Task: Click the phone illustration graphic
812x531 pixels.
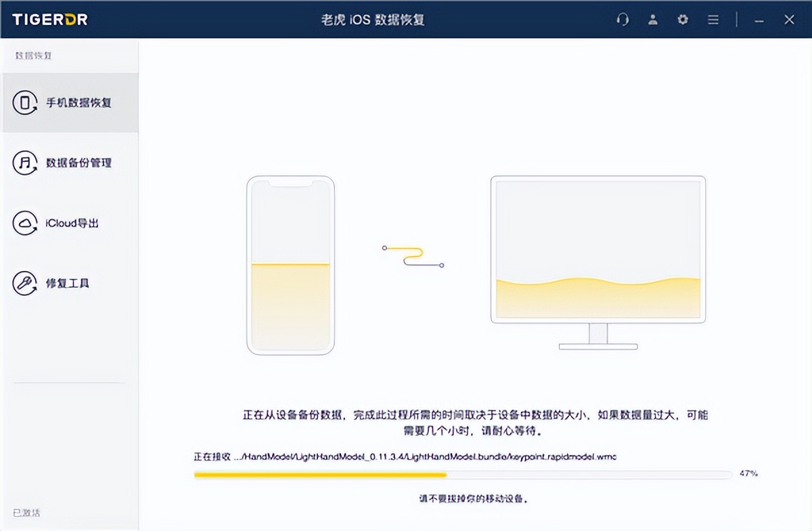Action: click(291, 265)
